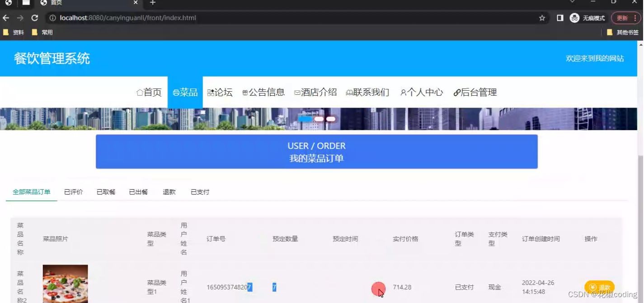The height and width of the screenshot is (303, 644).
Task: Click the 已支付 order type cell
Action: [x=464, y=287]
